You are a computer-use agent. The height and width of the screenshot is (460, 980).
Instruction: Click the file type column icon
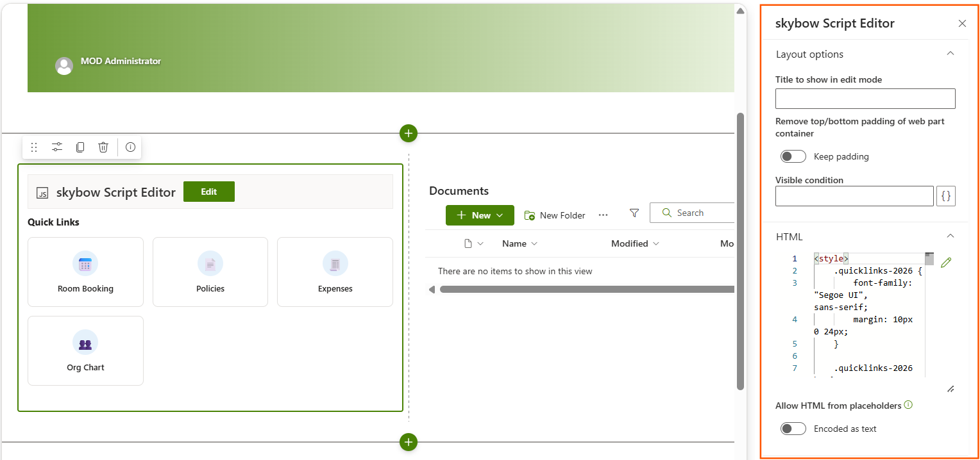pyautogui.click(x=468, y=243)
